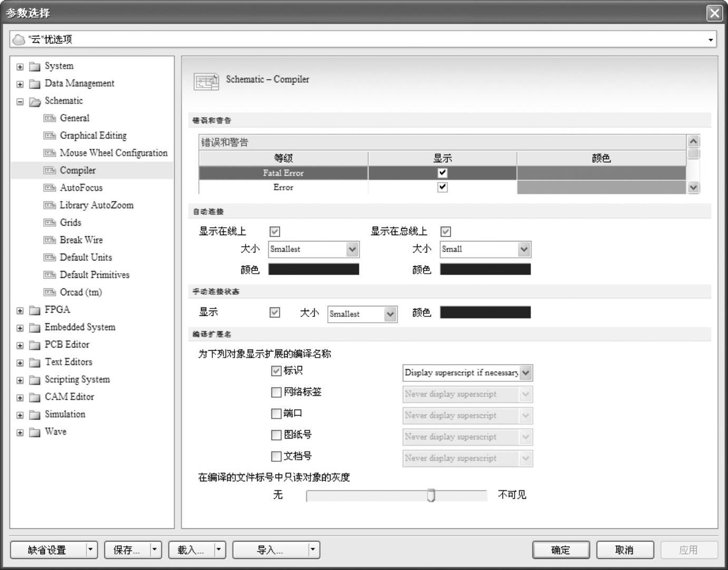The width and height of the screenshot is (728, 570).
Task: Click the Simulation folder icon
Action: 35,414
